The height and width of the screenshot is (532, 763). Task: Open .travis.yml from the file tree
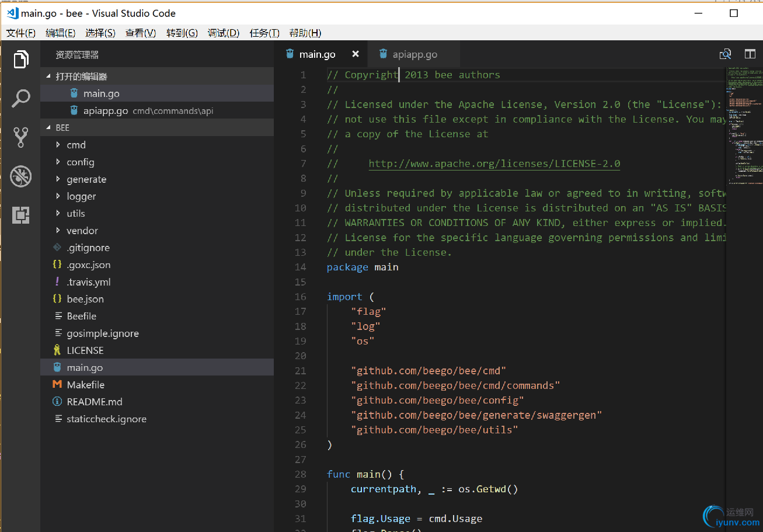[x=157, y=282]
